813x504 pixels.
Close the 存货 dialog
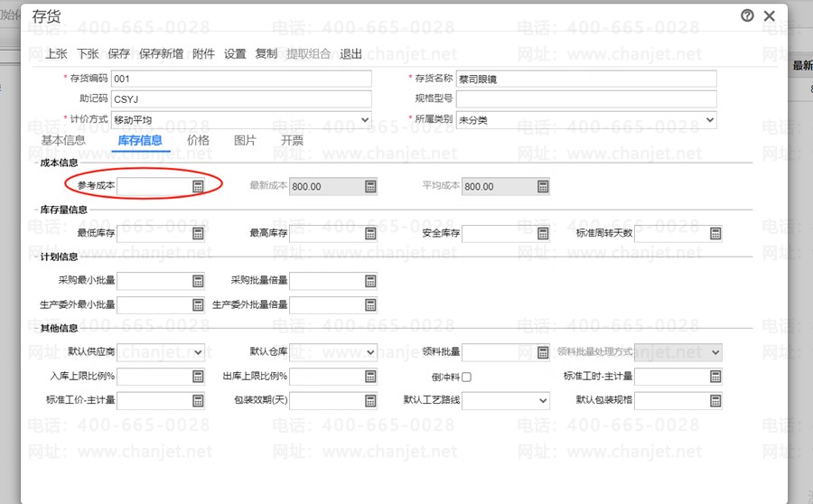770,16
